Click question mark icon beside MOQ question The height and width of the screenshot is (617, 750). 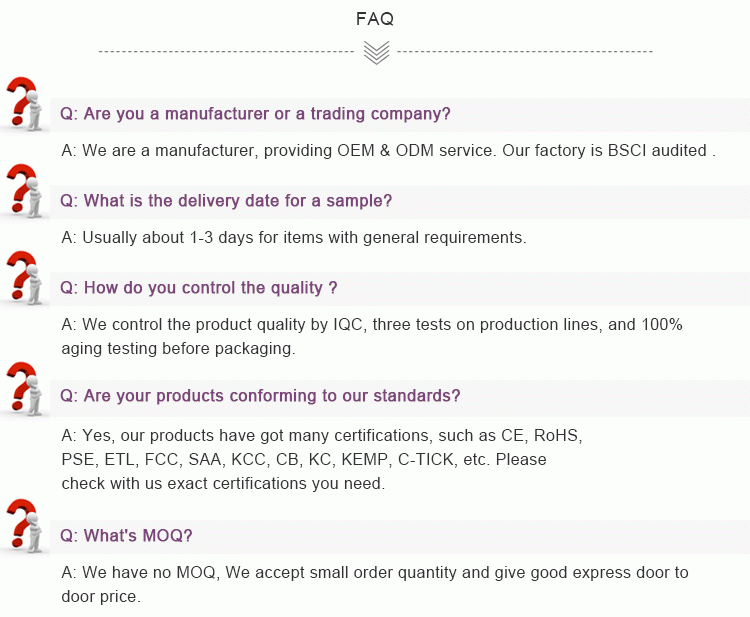24,526
